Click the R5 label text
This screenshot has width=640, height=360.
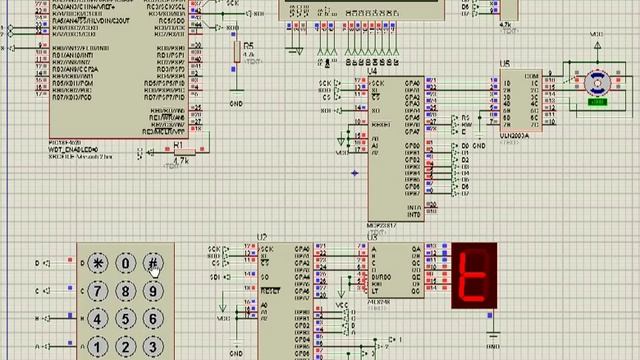point(248,46)
